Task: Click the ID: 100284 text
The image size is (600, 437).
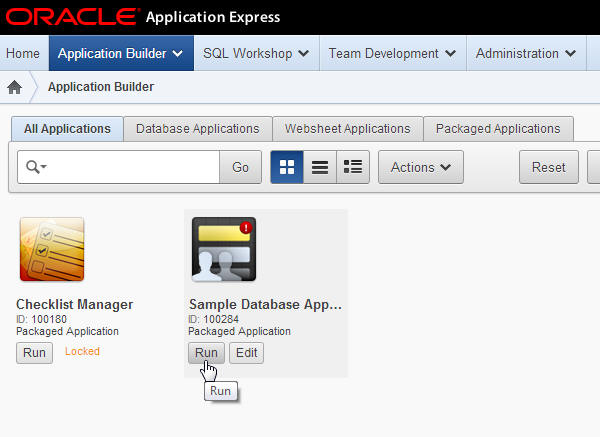Action: (214, 319)
